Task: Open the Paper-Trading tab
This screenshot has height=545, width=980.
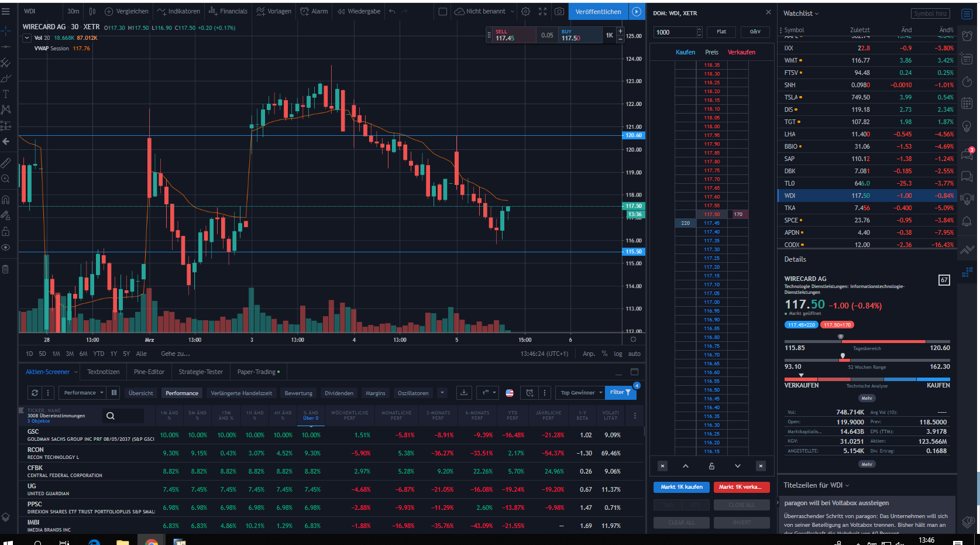Action: 259,372
